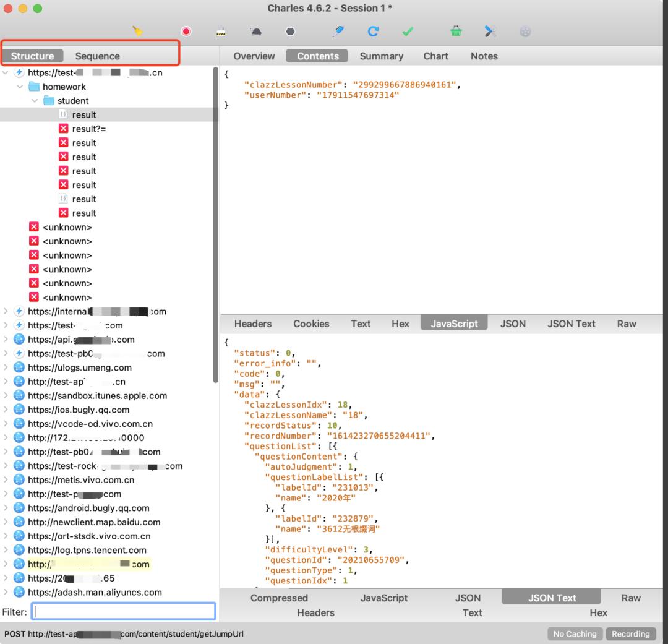The image size is (668, 644).
Task: Click the red record button in toolbar
Action: [x=186, y=32]
